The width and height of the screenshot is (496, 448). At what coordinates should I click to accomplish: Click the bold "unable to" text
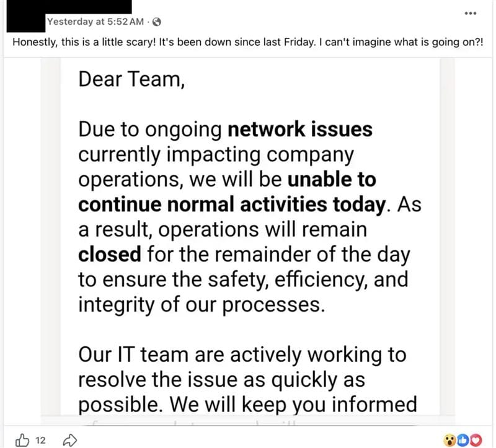pos(332,180)
